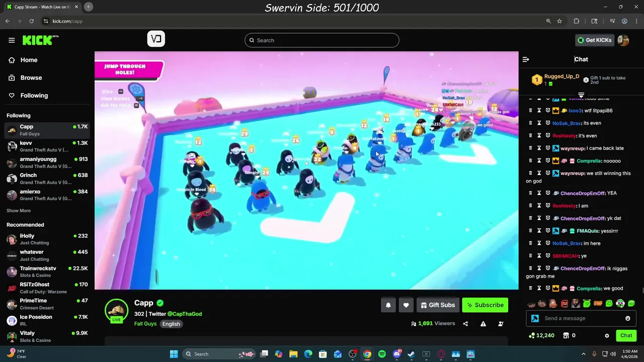The height and width of the screenshot is (362, 644).
Task: Click the live stream video player
Action: [306, 170]
